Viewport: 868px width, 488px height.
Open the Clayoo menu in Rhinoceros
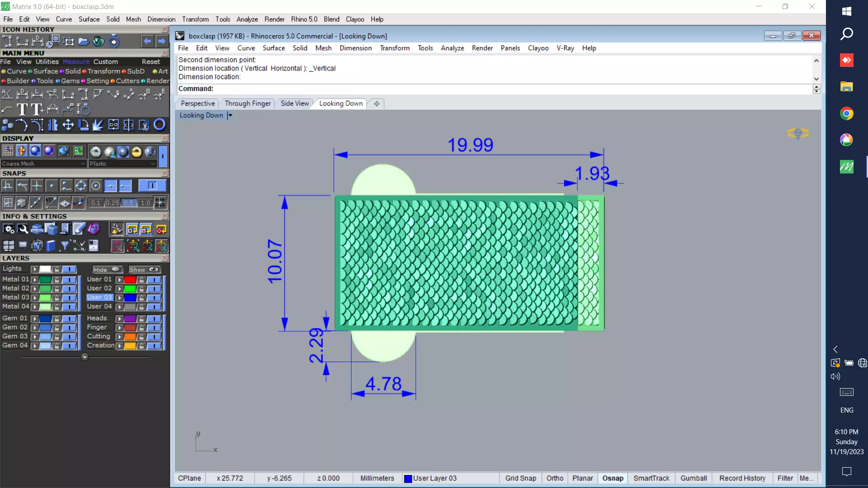point(538,48)
